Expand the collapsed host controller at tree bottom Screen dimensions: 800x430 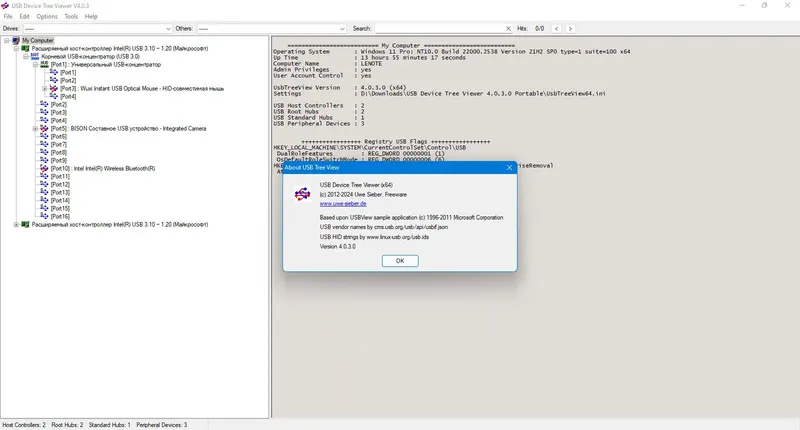point(16,224)
